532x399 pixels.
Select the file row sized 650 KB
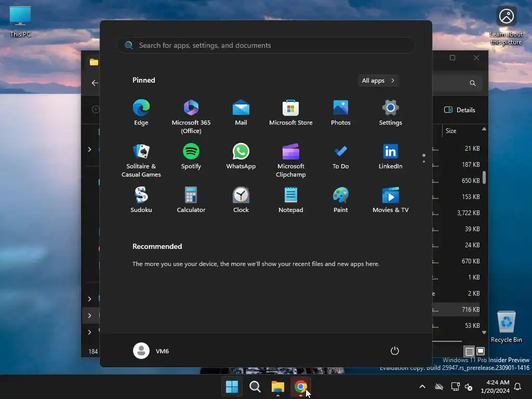point(457,180)
